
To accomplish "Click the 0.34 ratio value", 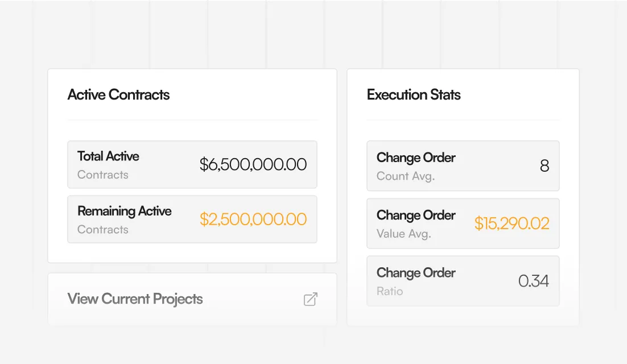I will point(534,280).
